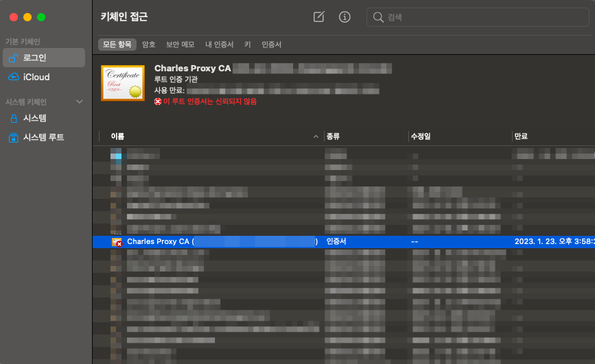Viewport: 595px width, 364px height.
Task: Sort list by 이름 column header
Action: tap(117, 136)
